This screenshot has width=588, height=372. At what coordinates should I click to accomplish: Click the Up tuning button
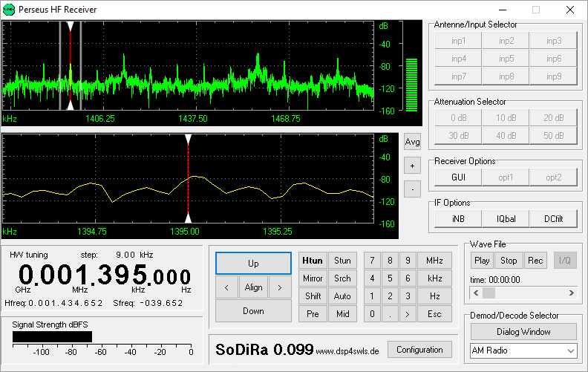coord(253,264)
